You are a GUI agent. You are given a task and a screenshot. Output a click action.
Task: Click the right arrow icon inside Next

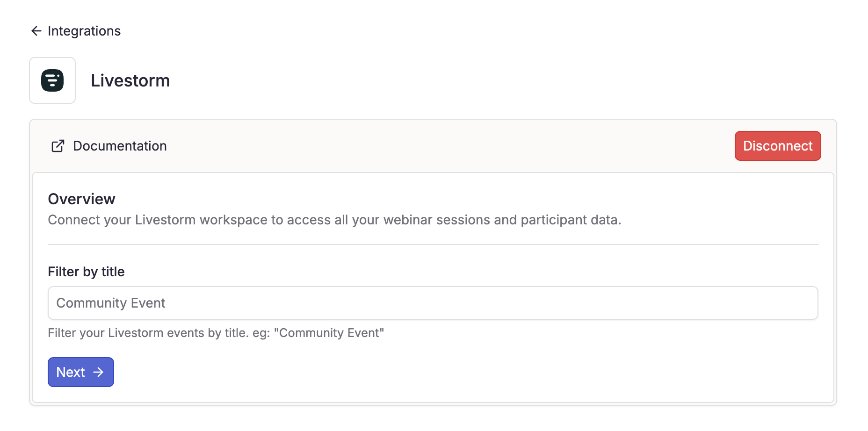click(x=98, y=372)
